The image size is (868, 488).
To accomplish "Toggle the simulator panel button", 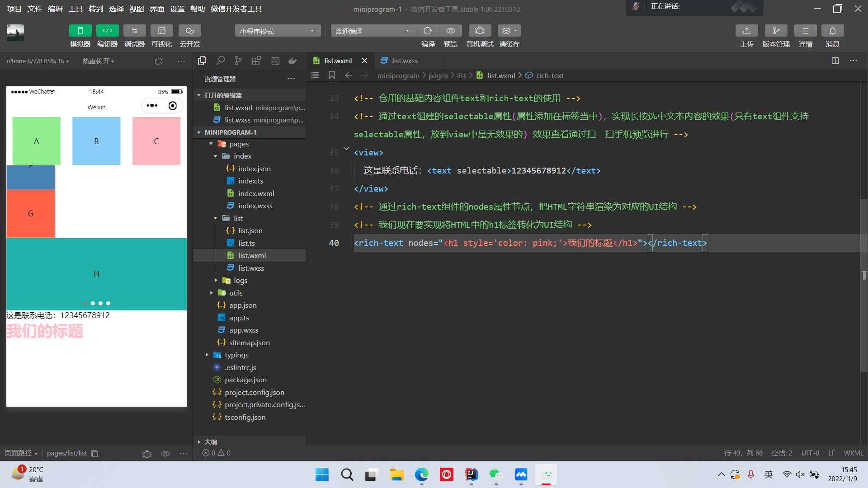I will (80, 31).
